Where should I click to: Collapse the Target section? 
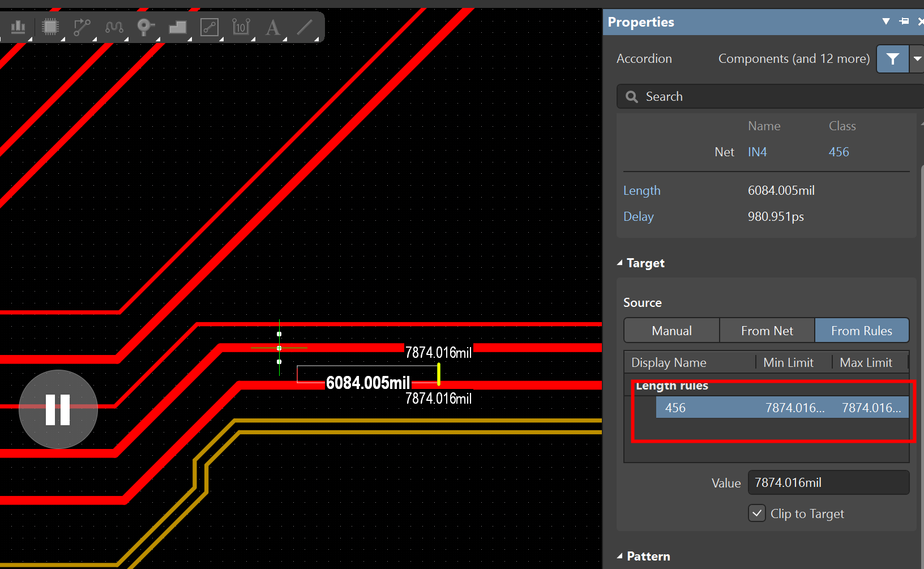click(x=620, y=263)
